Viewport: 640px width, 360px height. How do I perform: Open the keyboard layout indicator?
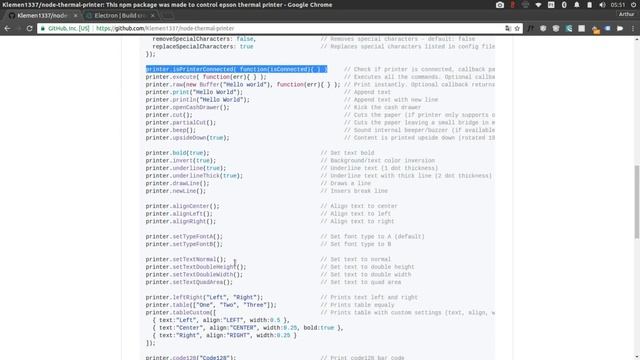pyautogui.click(x=551, y=5)
